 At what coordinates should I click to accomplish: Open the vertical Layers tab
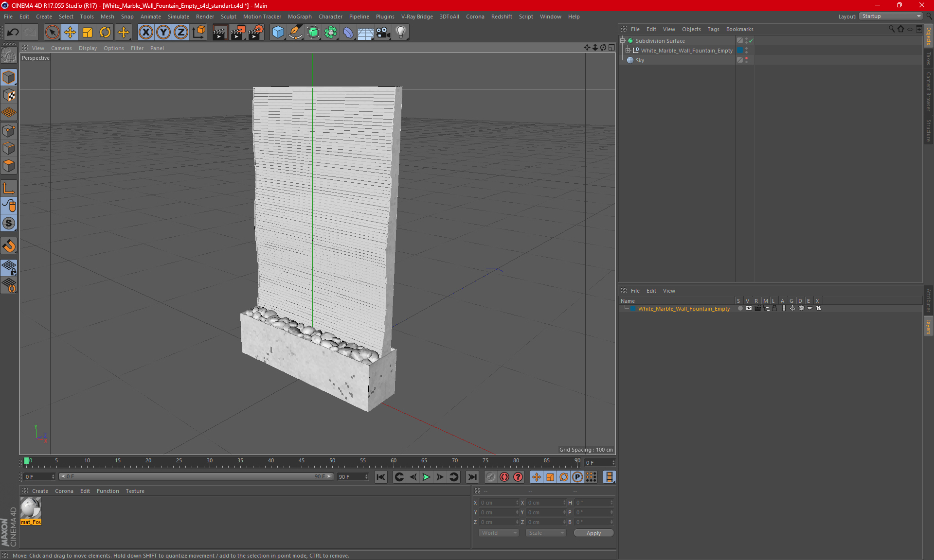[929, 326]
